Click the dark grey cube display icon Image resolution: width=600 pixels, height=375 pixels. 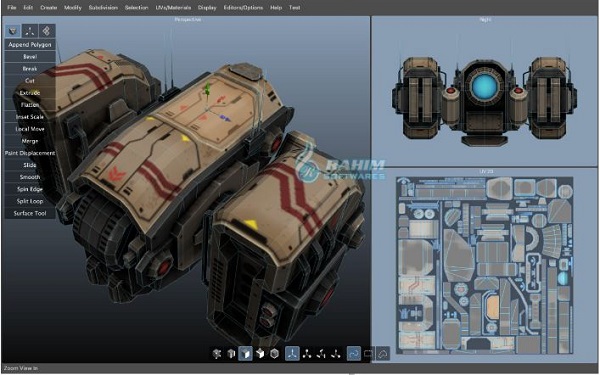[x=231, y=353]
